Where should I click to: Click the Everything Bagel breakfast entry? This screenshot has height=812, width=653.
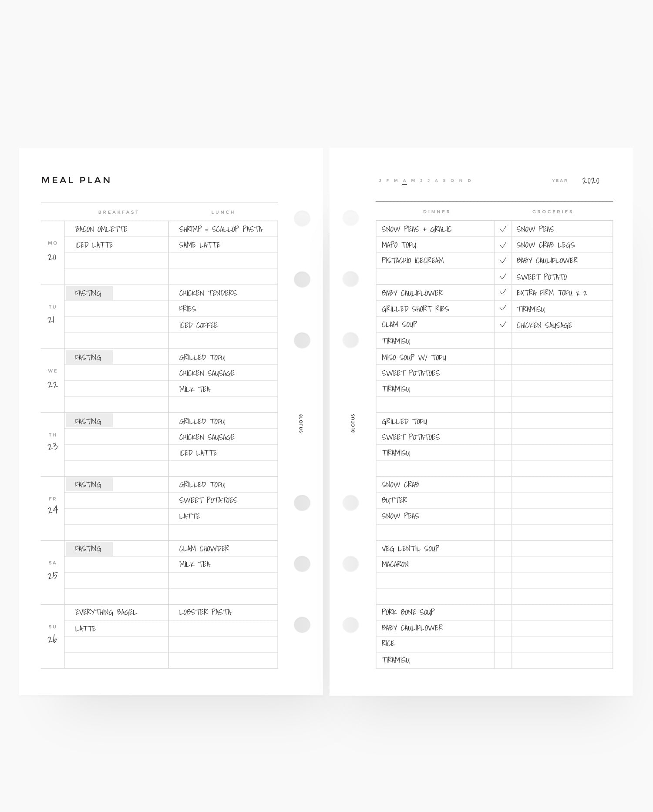(106, 612)
